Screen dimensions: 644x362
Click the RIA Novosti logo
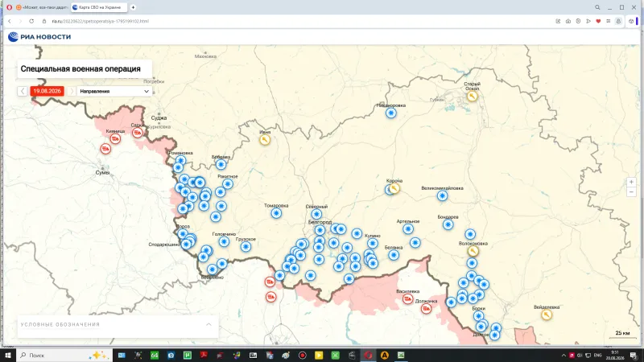[x=39, y=36]
